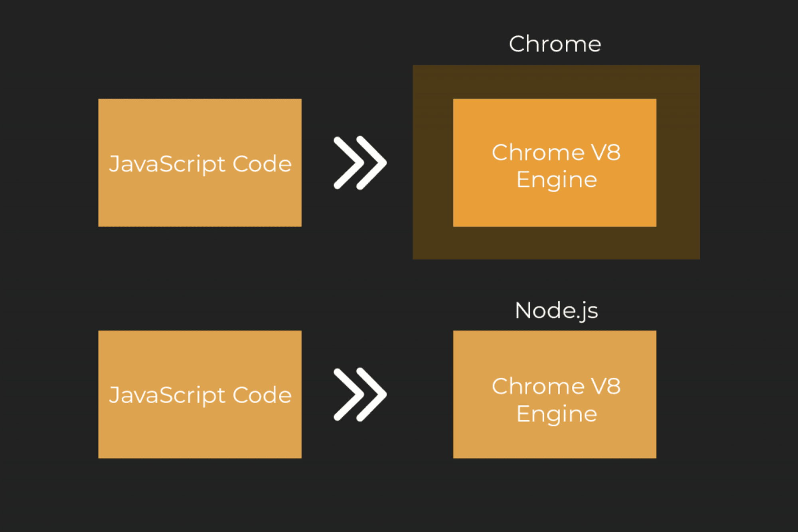Image resolution: width=798 pixels, height=532 pixels.
Task: Click the dark brown Chrome container border
Action: click(433, 163)
